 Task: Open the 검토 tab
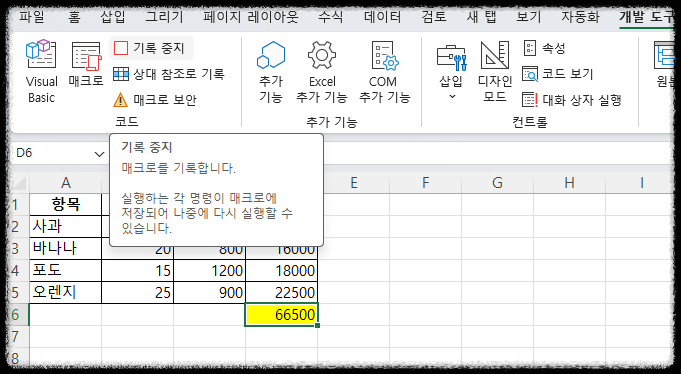click(x=433, y=17)
